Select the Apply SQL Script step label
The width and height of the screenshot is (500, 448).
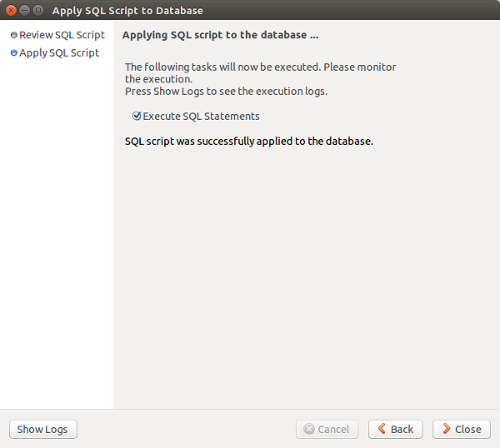click(x=59, y=53)
